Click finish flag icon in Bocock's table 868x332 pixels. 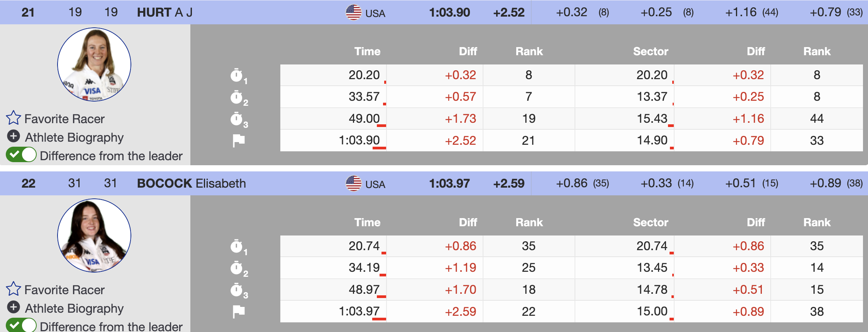tap(239, 312)
